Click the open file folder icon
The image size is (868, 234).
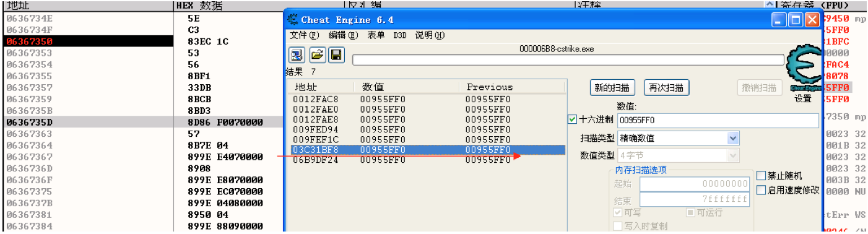pos(317,55)
